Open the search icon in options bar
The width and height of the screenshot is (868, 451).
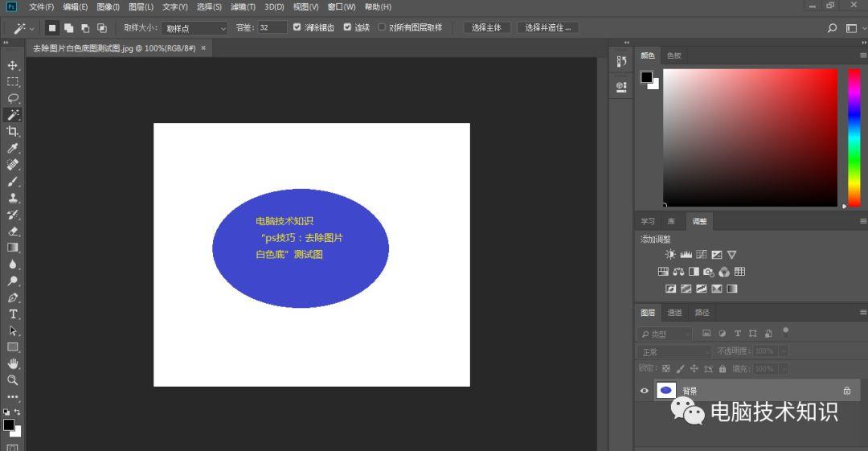tap(832, 27)
